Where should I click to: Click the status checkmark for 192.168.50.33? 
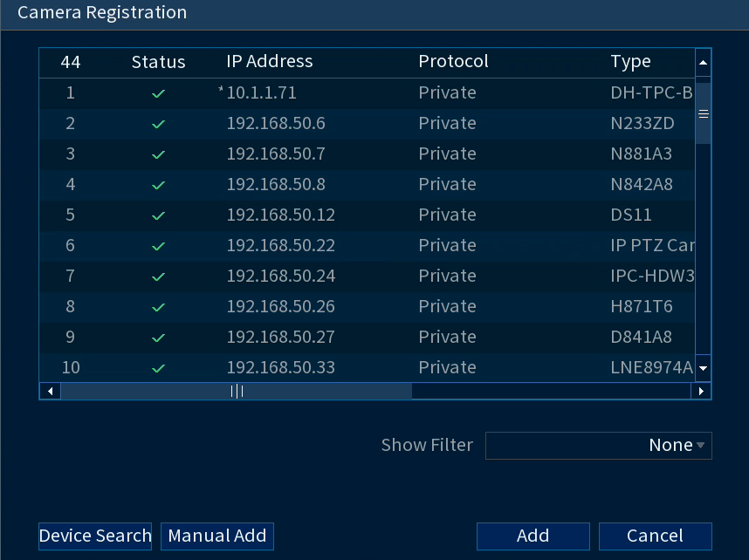158,369
